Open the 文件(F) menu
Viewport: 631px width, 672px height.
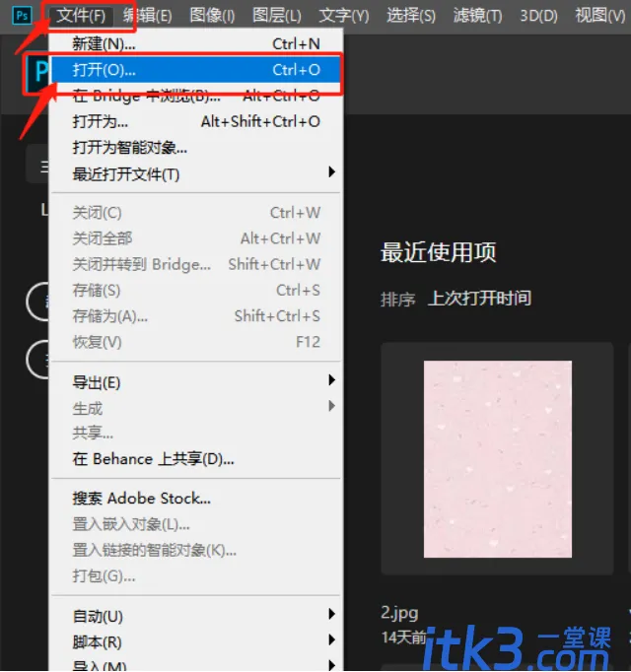tap(81, 16)
